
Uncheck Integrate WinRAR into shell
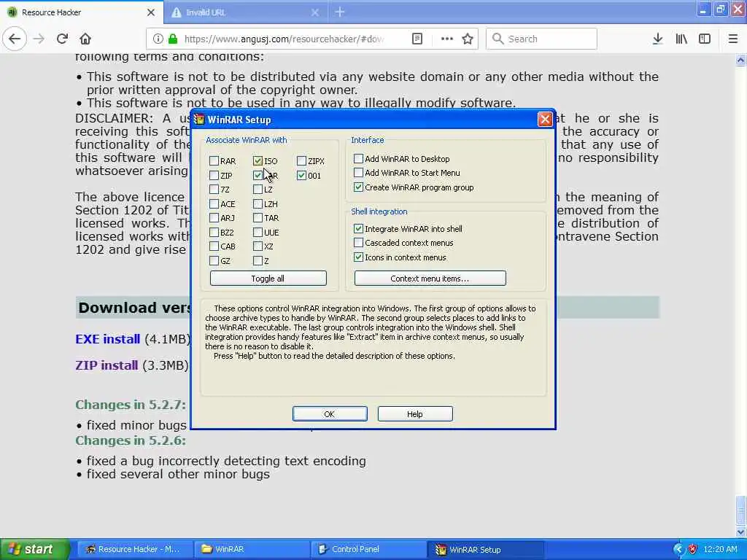point(358,228)
